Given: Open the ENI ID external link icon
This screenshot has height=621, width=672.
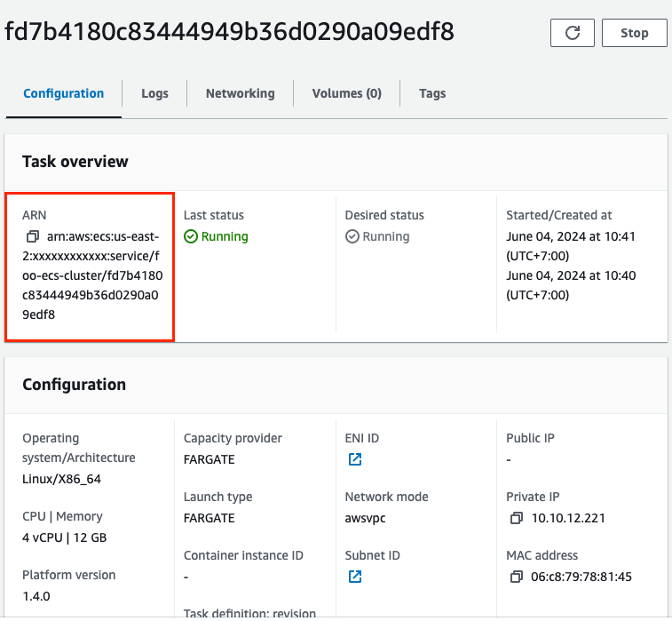Looking at the screenshot, I should (x=355, y=459).
